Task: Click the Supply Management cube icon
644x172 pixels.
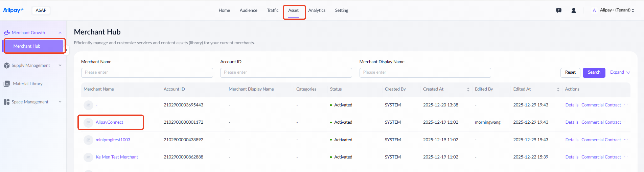Action: (x=6, y=66)
